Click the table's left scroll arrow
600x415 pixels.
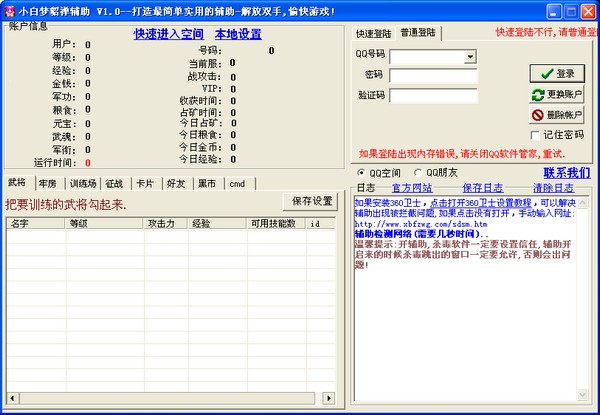[13, 398]
